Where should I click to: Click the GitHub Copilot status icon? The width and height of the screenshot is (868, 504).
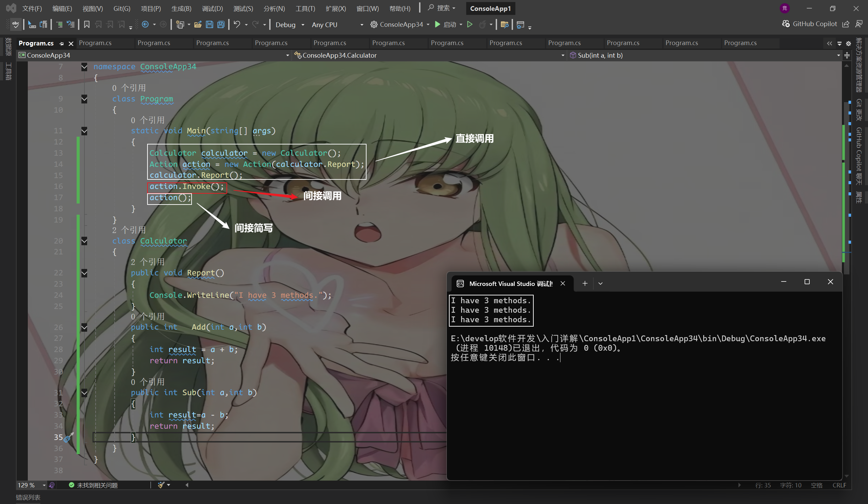786,24
